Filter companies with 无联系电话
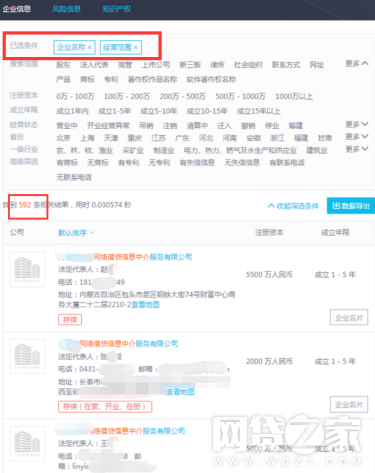This screenshot has height=473, width=375. pos(74,177)
